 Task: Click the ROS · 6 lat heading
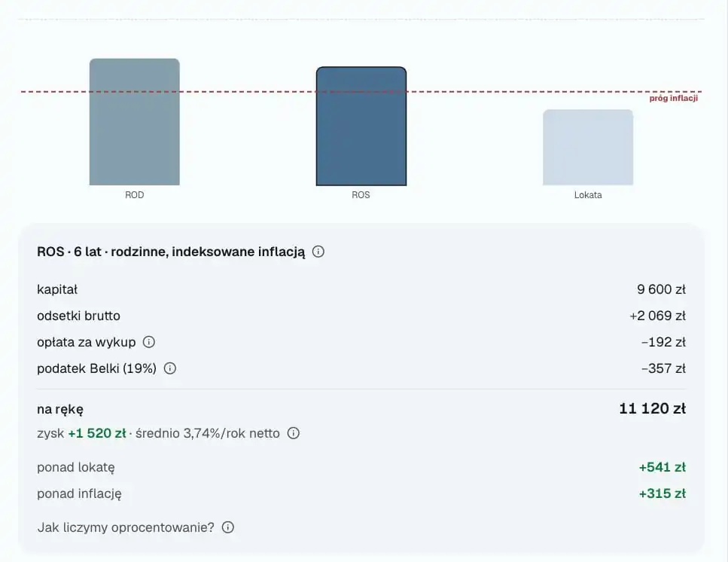(172, 252)
